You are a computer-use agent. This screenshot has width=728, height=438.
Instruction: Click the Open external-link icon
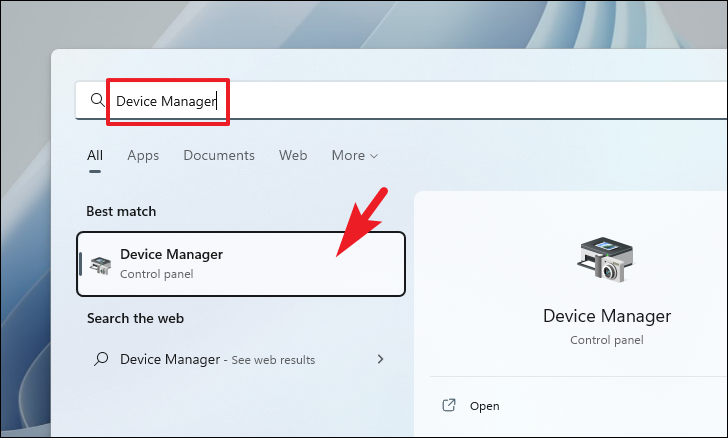coord(448,405)
